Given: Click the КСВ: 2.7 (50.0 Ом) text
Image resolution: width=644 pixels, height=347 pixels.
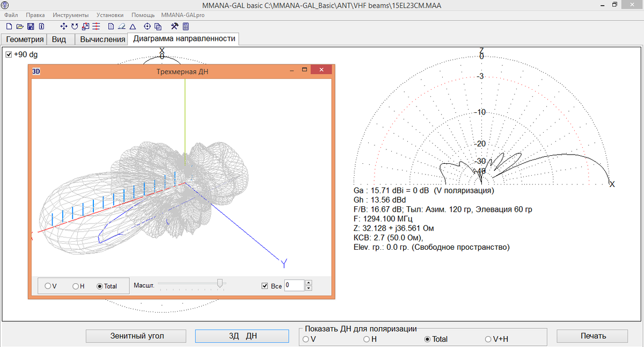Looking at the screenshot, I should 389,238.
